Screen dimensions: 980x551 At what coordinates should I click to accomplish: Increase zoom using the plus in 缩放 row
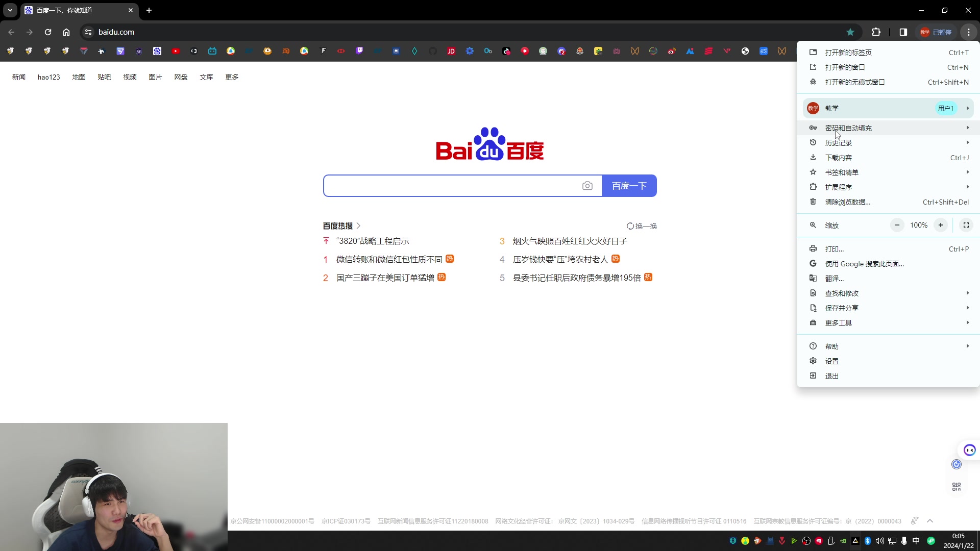tap(941, 225)
